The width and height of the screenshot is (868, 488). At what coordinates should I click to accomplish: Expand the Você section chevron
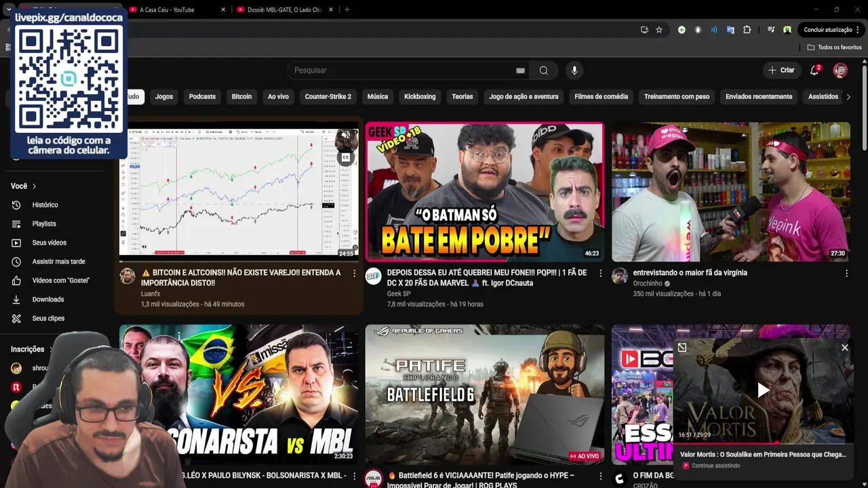click(35, 186)
